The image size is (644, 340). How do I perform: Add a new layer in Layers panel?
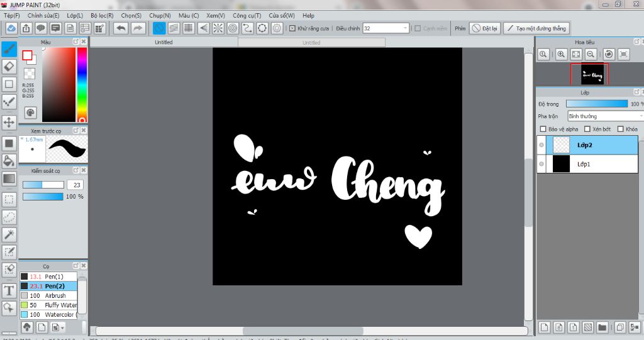(544, 327)
